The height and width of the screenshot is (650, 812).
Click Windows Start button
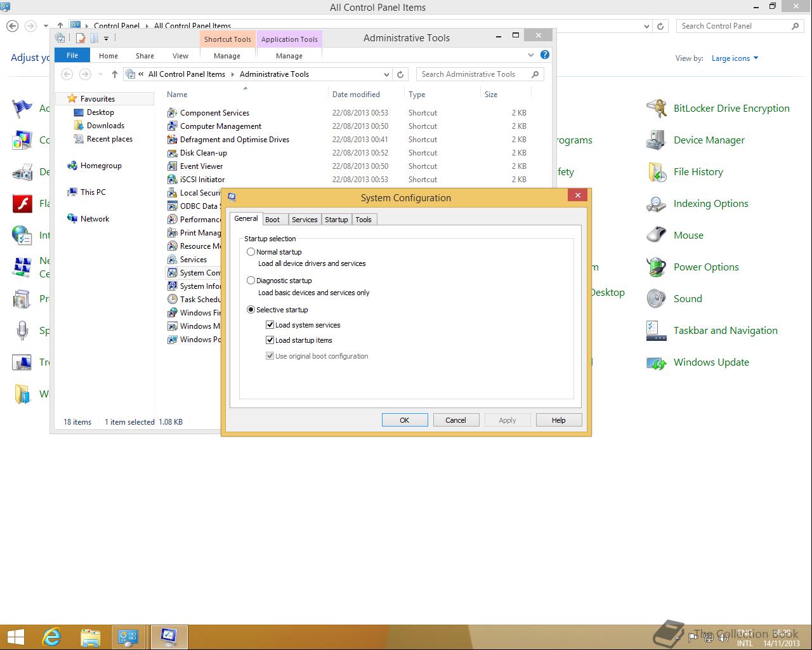coord(15,637)
